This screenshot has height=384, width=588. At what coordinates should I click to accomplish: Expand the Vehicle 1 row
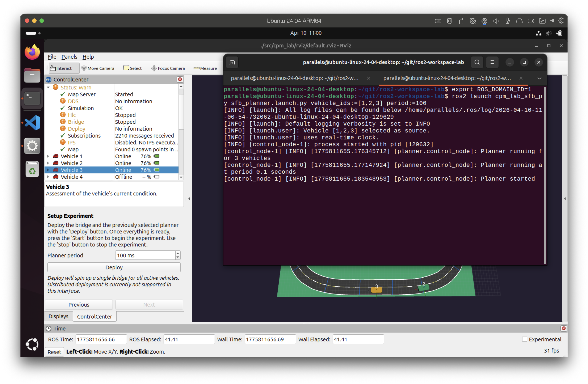click(x=48, y=156)
